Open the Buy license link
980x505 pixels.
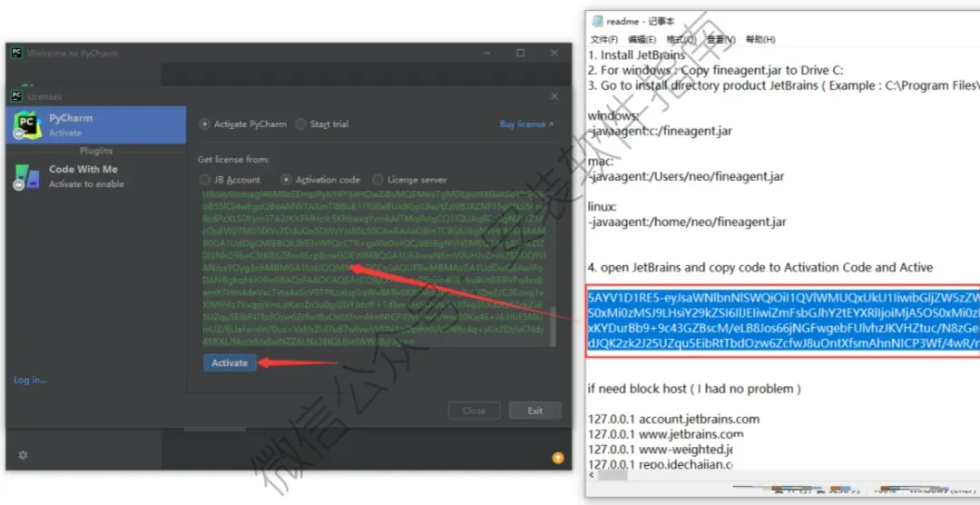pyautogui.click(x=526, y=124)
